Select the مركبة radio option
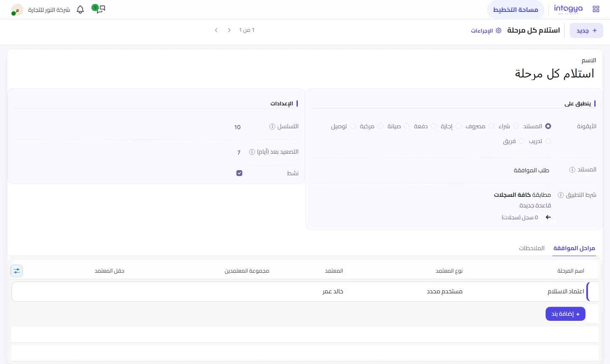The width and height of the screenshot is (610, 364). tap(380, 126)
